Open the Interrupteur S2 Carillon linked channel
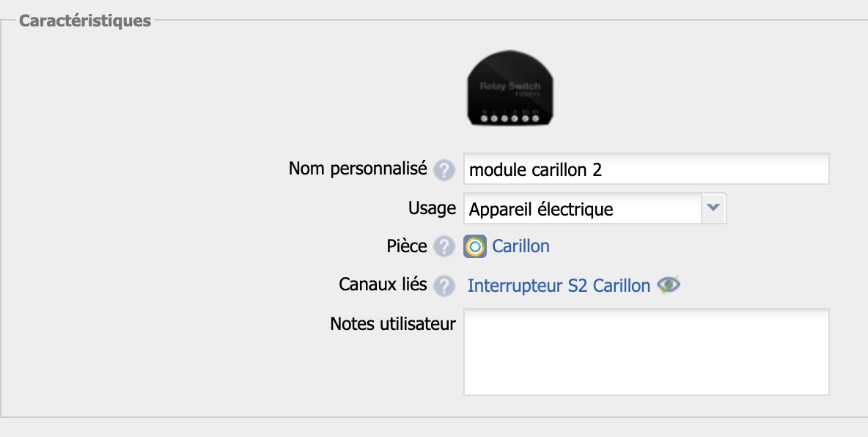 tap(559, 285)
